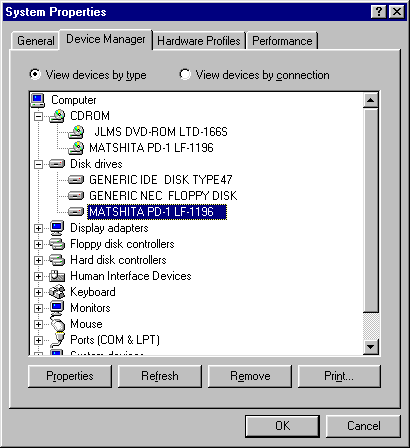Click the Ports (COM & LPT) plug icon
The width and height of the screenshot is (410, 448).
point(57,339)
